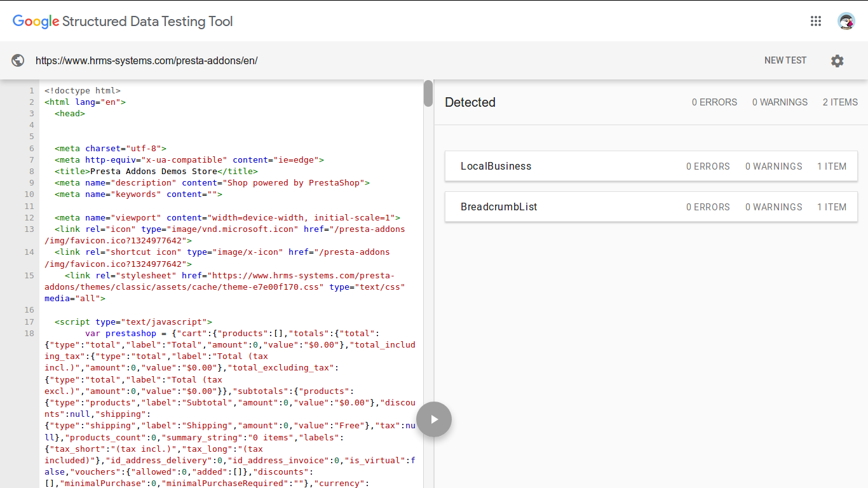This screenshot has height=488, width=868.
Task: Open the Google apps grid
Action: [816, 21]
